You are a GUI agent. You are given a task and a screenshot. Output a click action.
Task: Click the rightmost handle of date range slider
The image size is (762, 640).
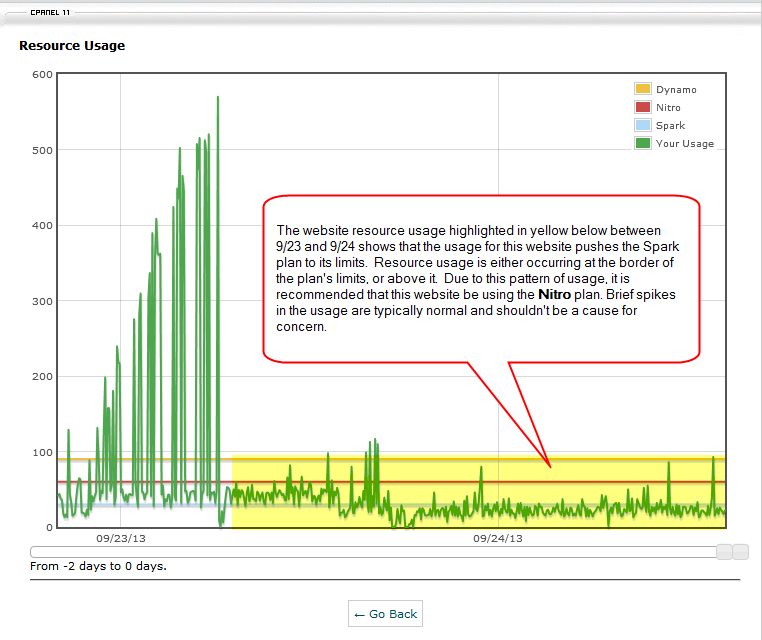pos(741,552)
